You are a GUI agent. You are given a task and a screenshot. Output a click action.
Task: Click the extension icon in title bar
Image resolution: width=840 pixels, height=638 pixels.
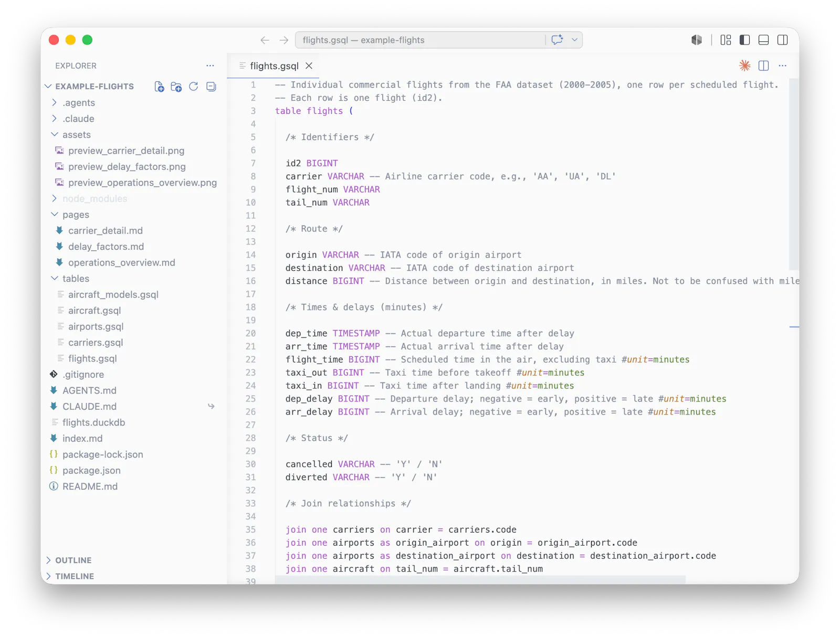point(697,40)
